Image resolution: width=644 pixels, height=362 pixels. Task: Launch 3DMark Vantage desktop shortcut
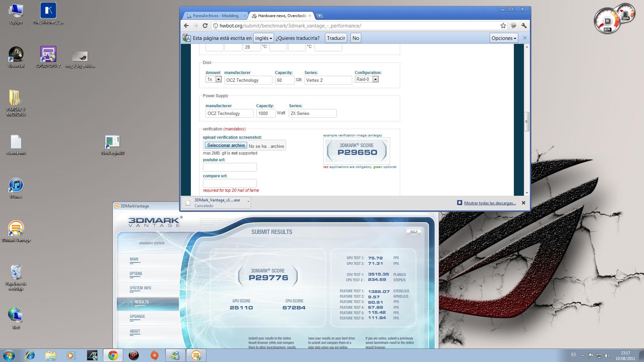[16, 231]
